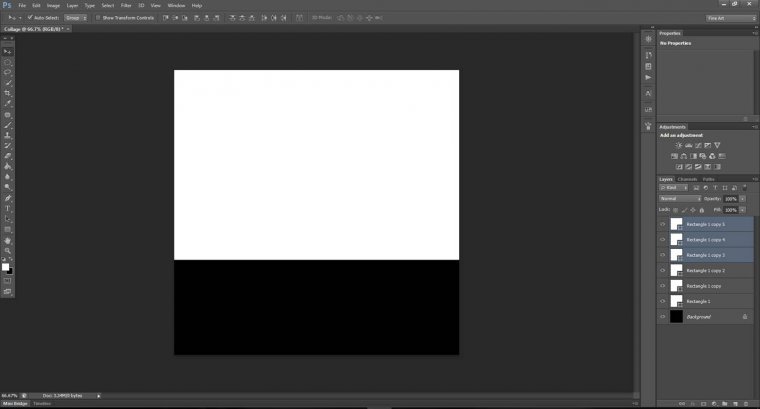Screen dimensions: 760x409
Task: Select the Eraser tool
Action: pyautogui.click(x=7, y=156)
